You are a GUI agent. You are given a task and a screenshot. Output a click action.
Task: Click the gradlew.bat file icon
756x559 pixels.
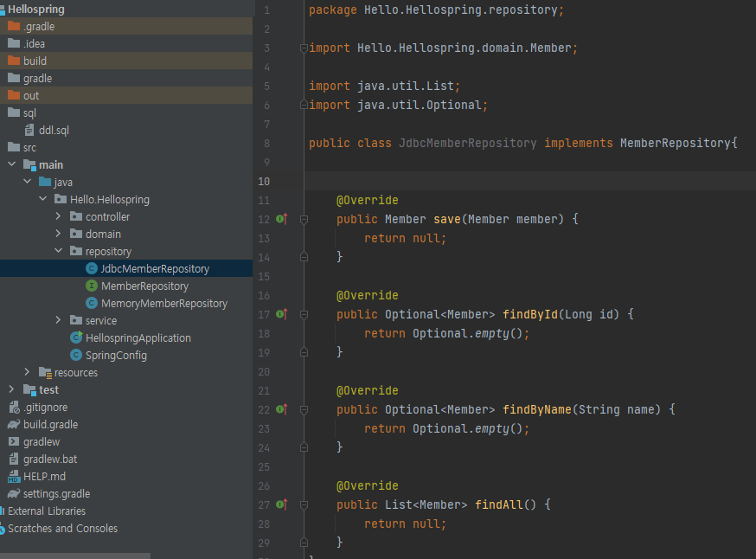(x=14, y=459)
